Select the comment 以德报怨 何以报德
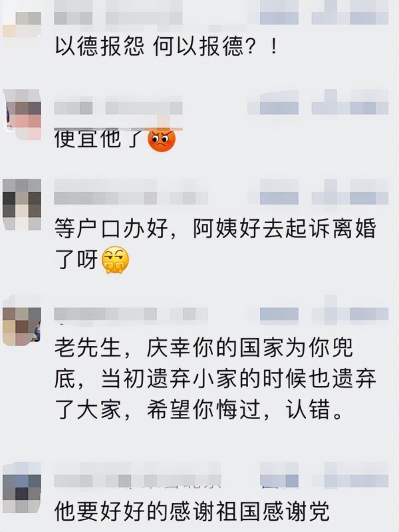399x532 pixels. point(166,46)
